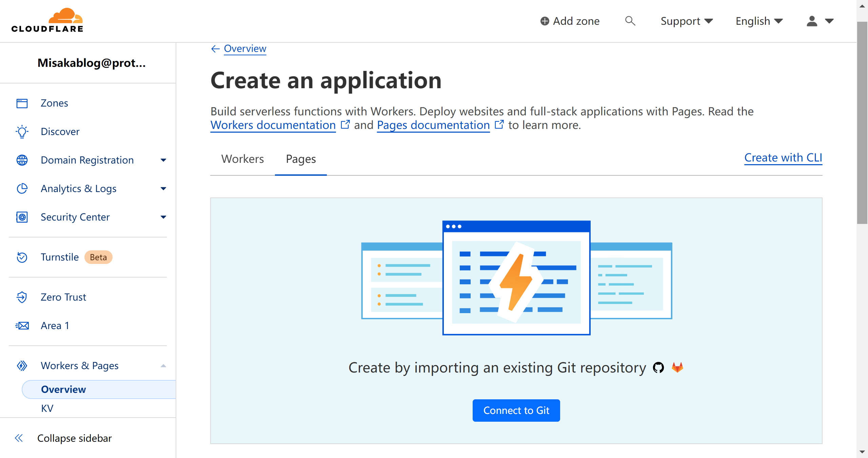
Task: Click the Security Center sidebar icon
Action: (x=22, y=217)
